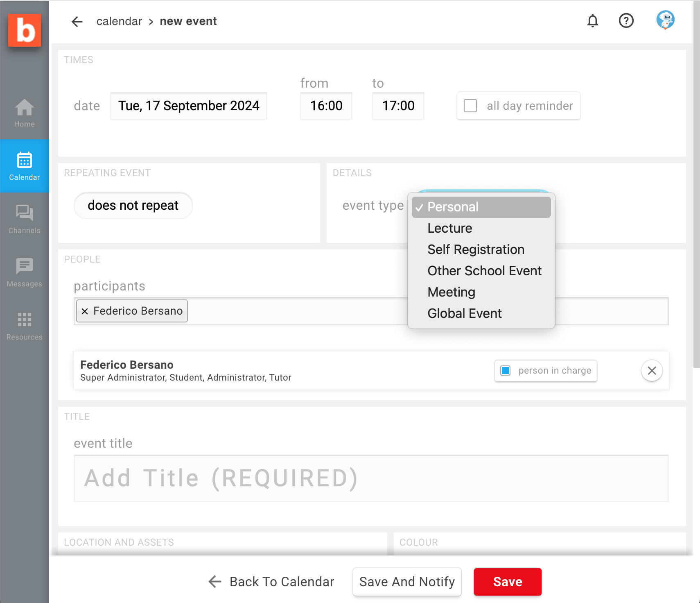Toggle the person in charge checkbox
700x603 pixels.
point(506,371)
